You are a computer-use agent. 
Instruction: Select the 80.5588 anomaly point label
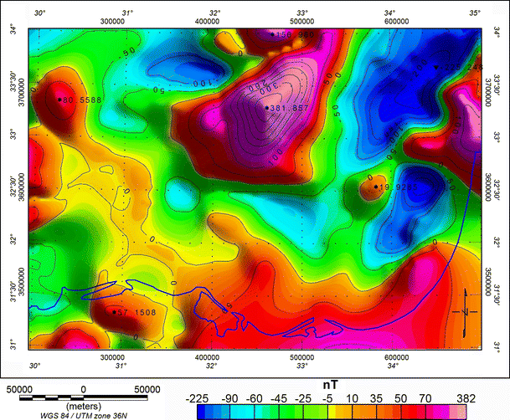(82, 100)
